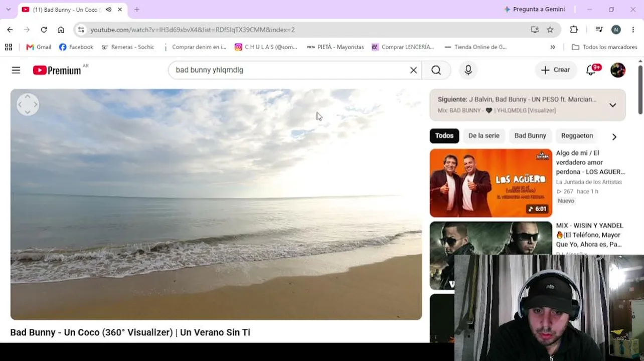Viewport: 644px width, 361px height.
Task: Bookmark this page with the star
Action: click(550, 30)
